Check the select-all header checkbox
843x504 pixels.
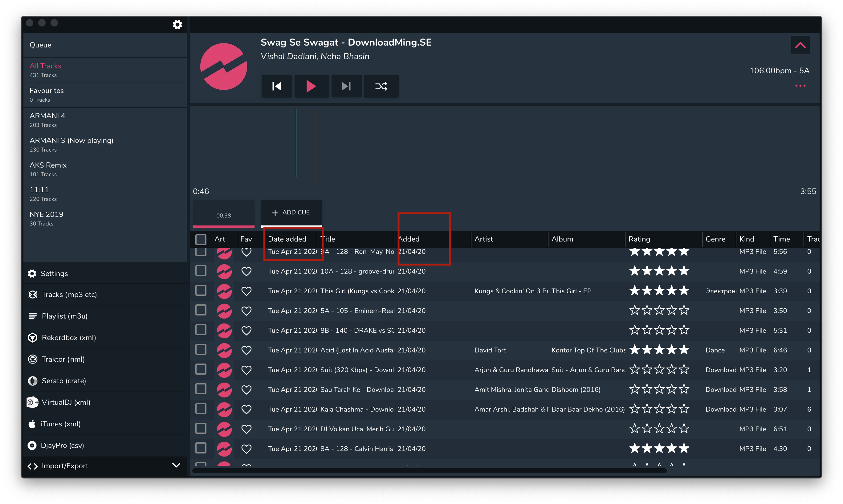pos(201,239)
